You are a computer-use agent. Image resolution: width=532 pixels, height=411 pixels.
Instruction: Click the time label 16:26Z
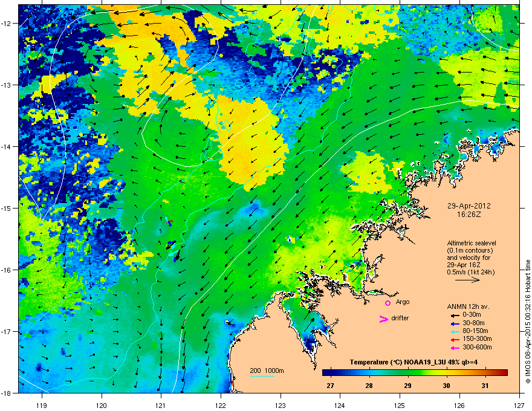tap(469, 215)
